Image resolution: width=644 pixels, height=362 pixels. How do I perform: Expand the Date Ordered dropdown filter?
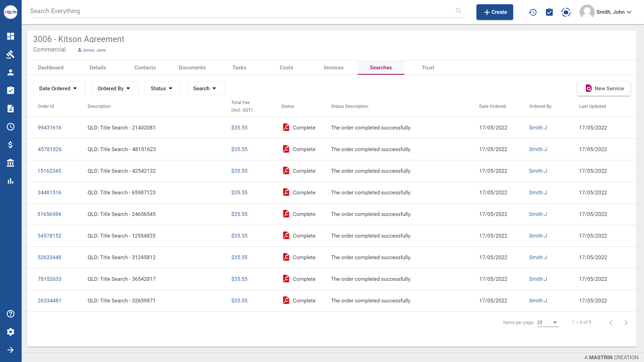[x=58, y=88]
